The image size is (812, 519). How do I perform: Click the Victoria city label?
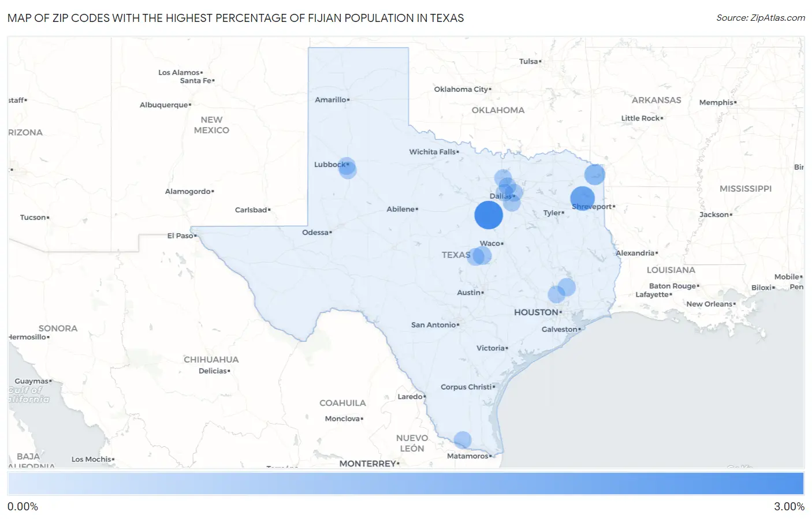pos(491,348)
